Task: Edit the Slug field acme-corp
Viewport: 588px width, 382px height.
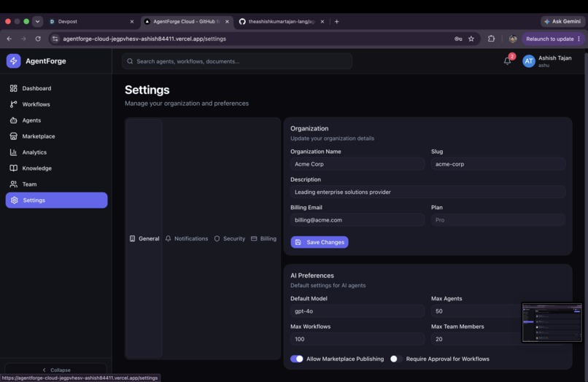Action: (498, 164)
